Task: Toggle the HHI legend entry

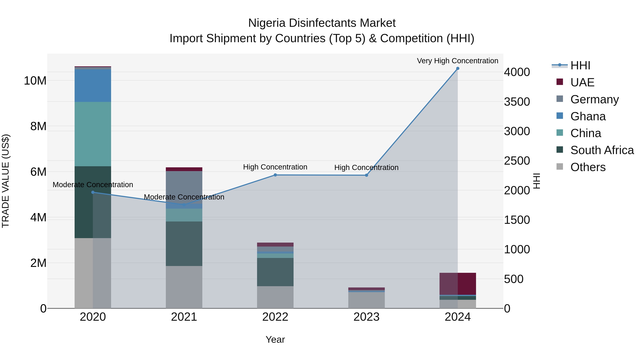Action: (x=571, y=65)
